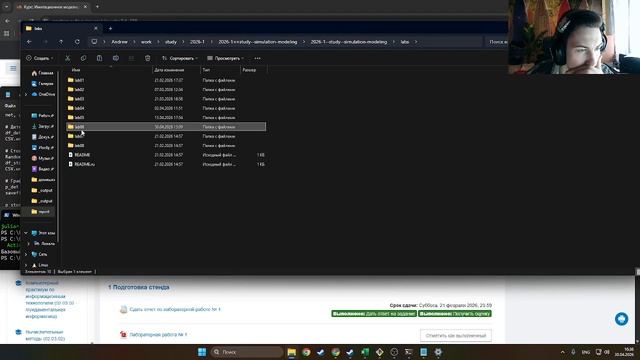
Task: Click the blue chat bubble icon on webpage
Action: [621, 319]
